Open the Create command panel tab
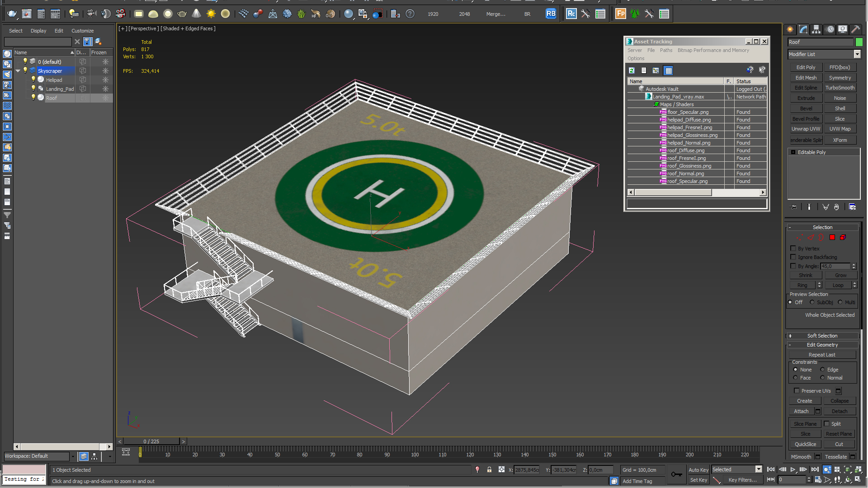The image size is (868, 488). 790,29
